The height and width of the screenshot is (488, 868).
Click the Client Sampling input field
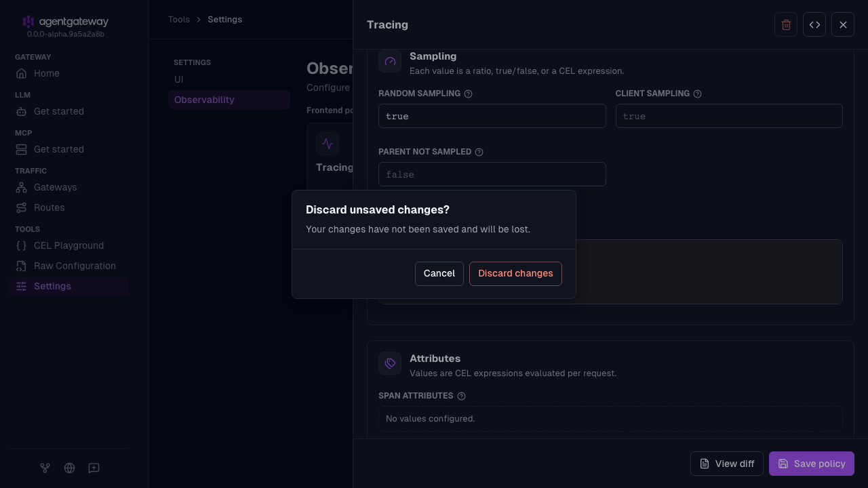coord(729,116)
